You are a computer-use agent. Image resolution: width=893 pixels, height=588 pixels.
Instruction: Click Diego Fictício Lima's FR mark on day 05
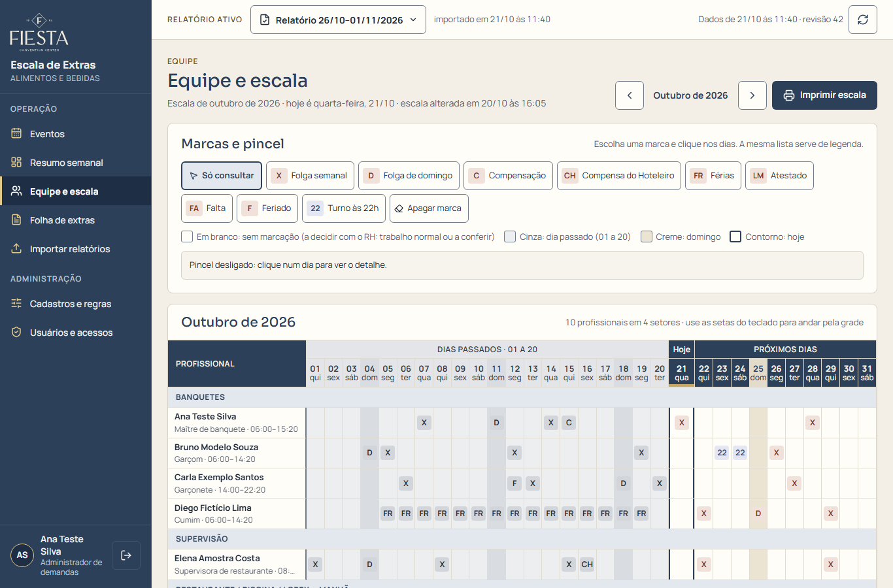(388, 514)
